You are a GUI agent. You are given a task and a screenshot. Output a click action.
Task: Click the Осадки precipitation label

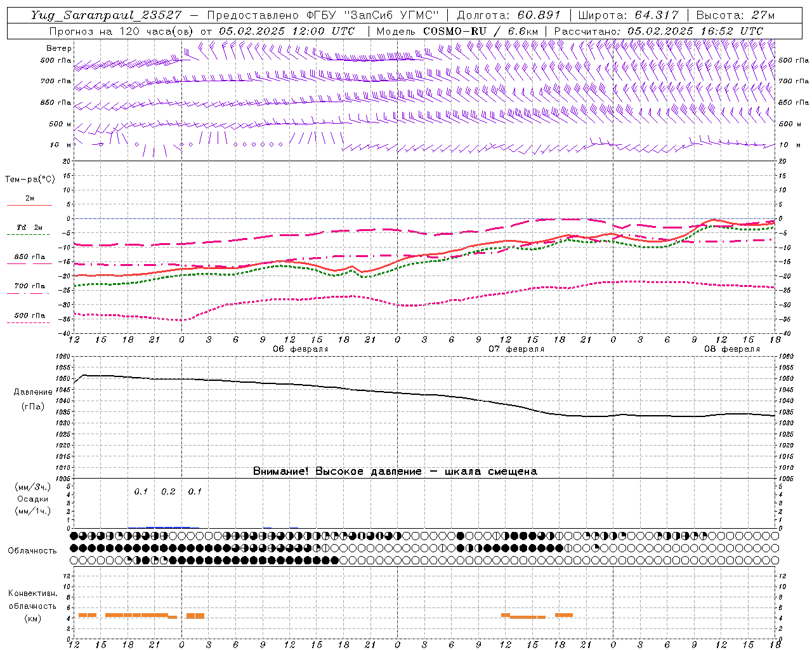tap(32, 499)
